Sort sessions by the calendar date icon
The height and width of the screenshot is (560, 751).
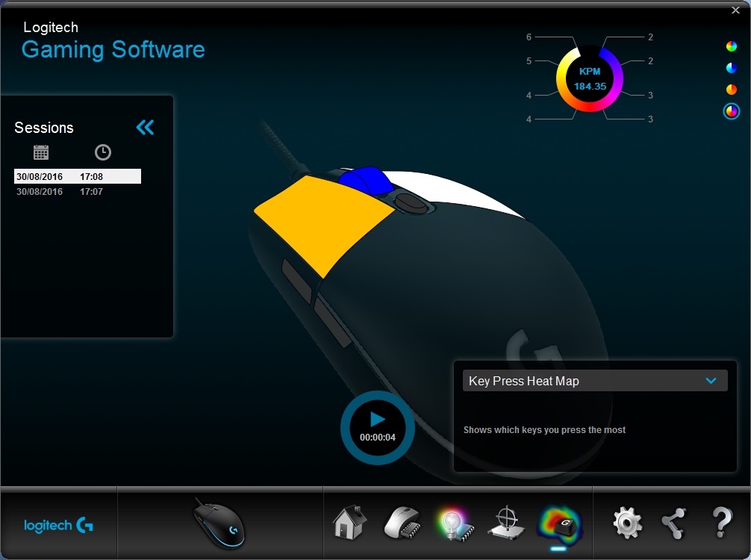41,152
